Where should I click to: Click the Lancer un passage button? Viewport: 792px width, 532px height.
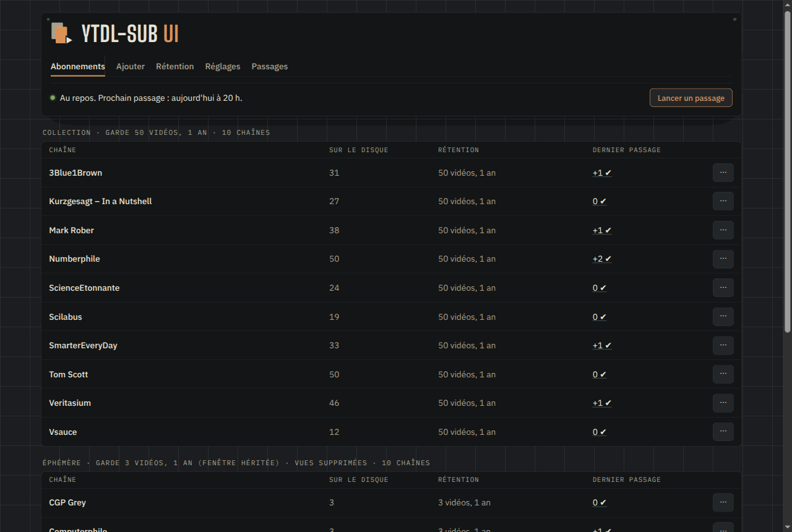(691, 98)
